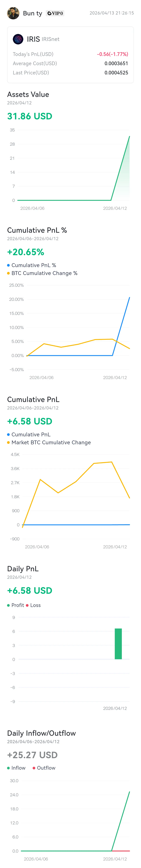The width and height of the screenshot is (141, 868).
Task: Select the green Daily PnL profit bar
Action: (x=118, y=644)
